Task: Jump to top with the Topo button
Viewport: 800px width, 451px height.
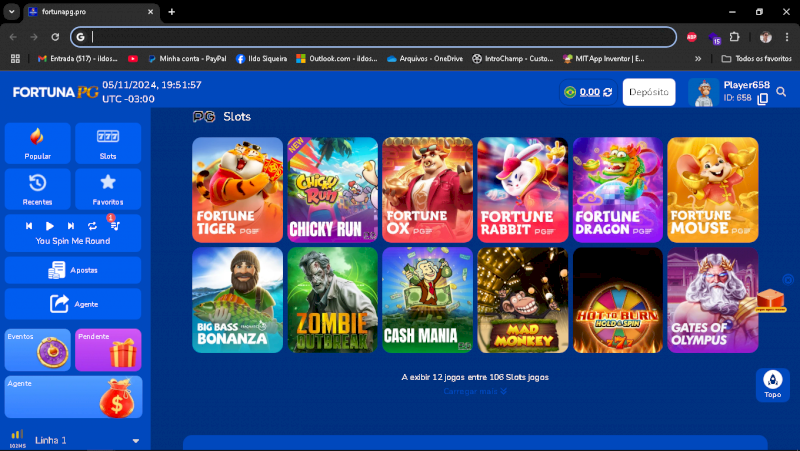Action: tap(772, 384)
